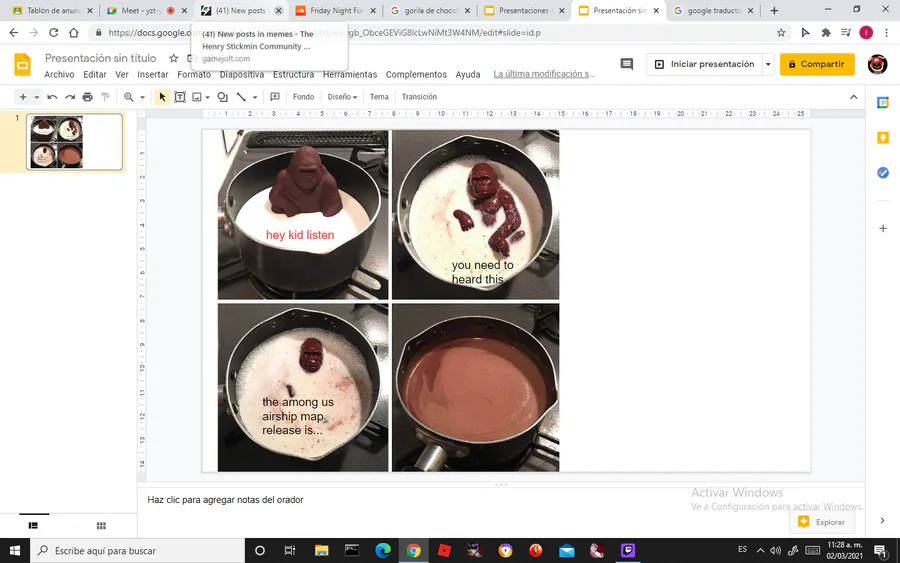
Task: Open File Explorer from taskbar
Action: coord(321,550)
